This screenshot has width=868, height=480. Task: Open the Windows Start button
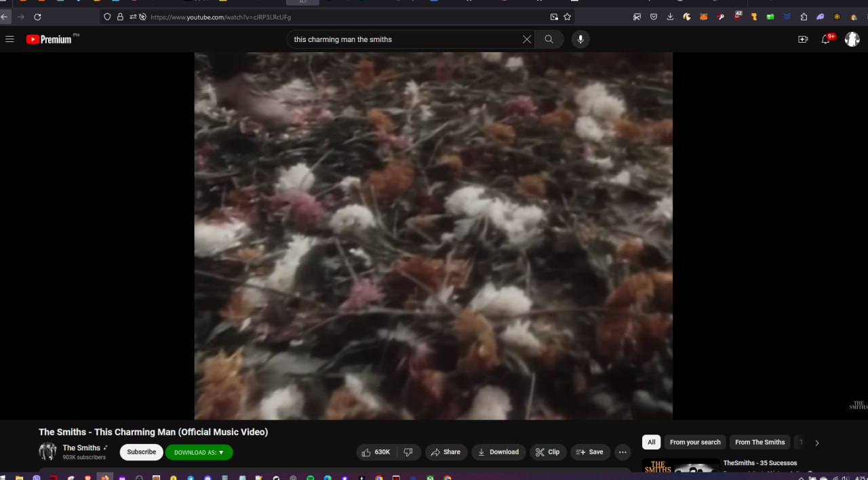tap(3, 478)
